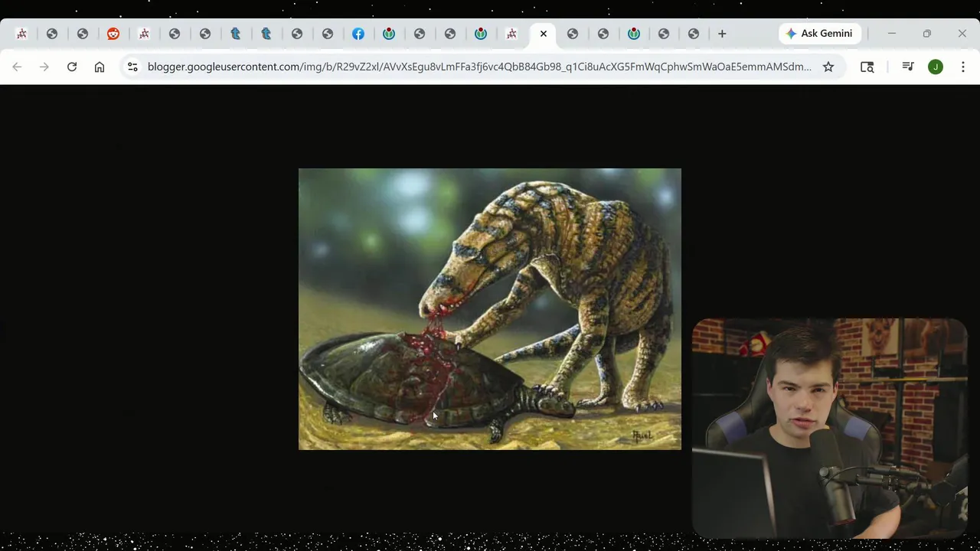Switch to the last globe tab before plus
Viewport: 980px width, 551px height.
694,34
